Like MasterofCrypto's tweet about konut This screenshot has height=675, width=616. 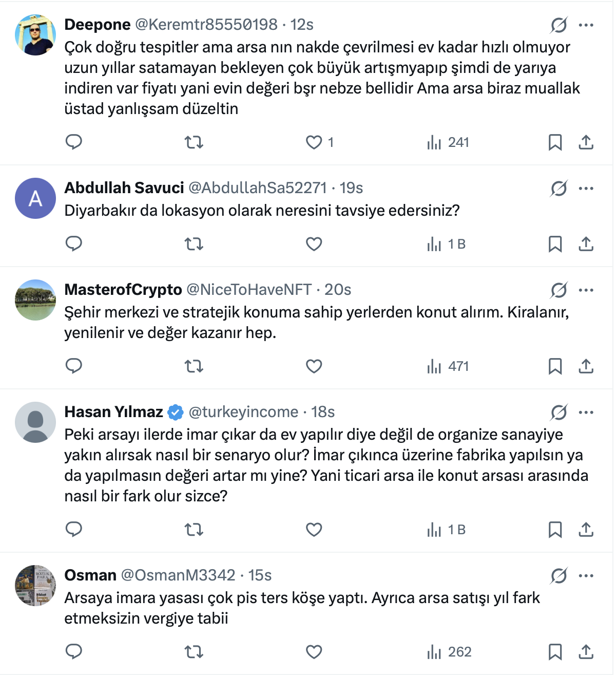(x=314, y=366)
